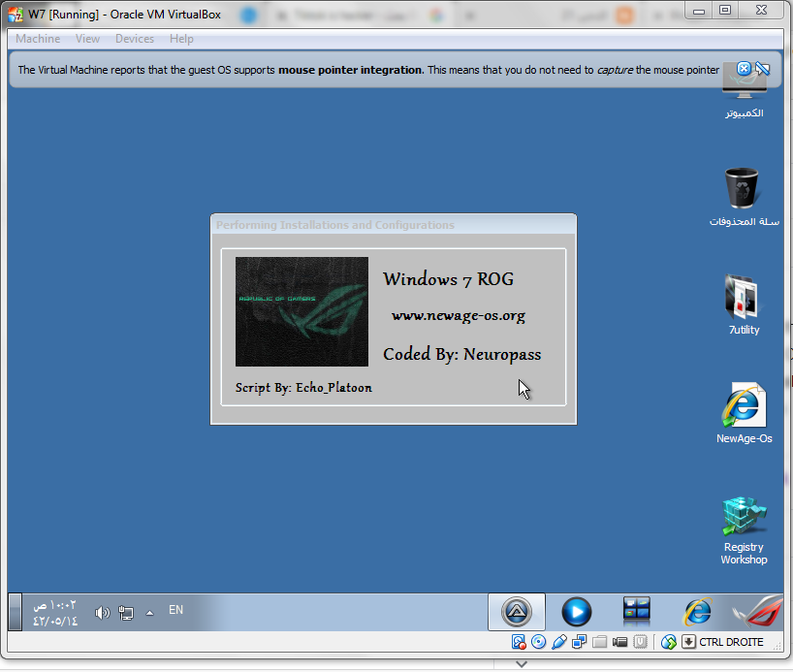Open the media player taskbar icon
The width and height of the screenshot is (793, 672).
tap(577, 612)
